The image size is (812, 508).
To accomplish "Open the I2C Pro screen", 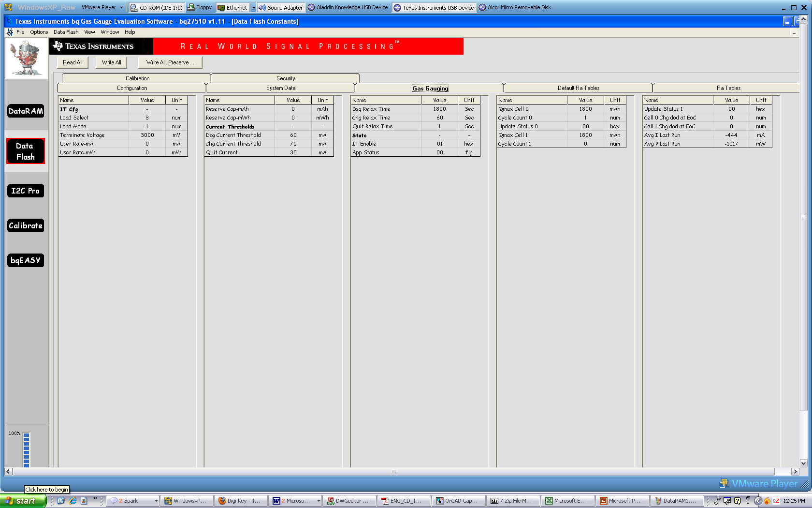I will click(26, 191).
